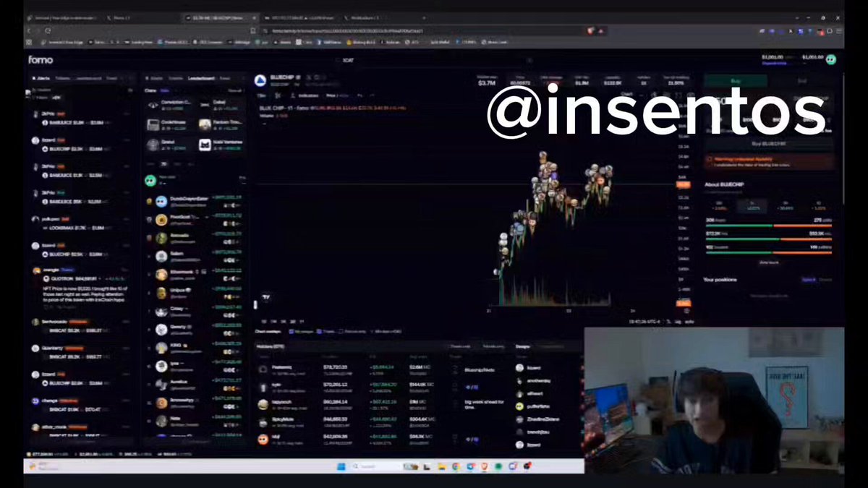Viewport: 868px width, 488px height.
Task: Open Gweny's leaderboard avatar
Action: coord(161,329)
